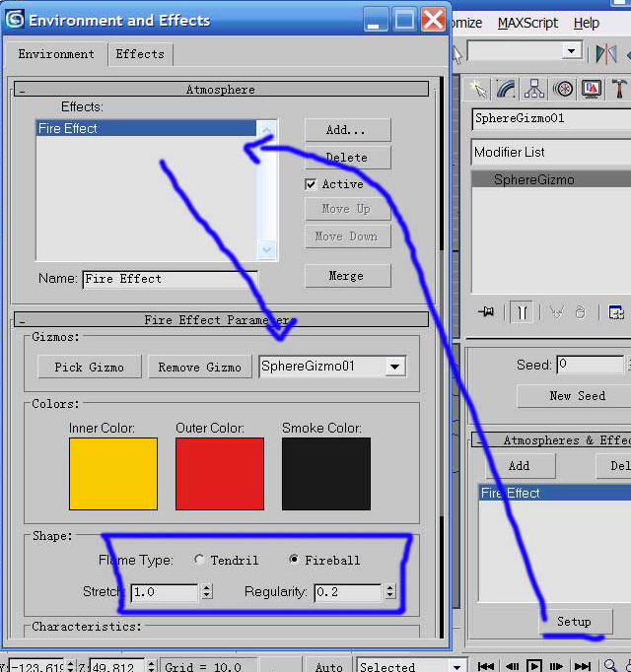
Task: Switch to the Effects tab
Action: point(140,54)
